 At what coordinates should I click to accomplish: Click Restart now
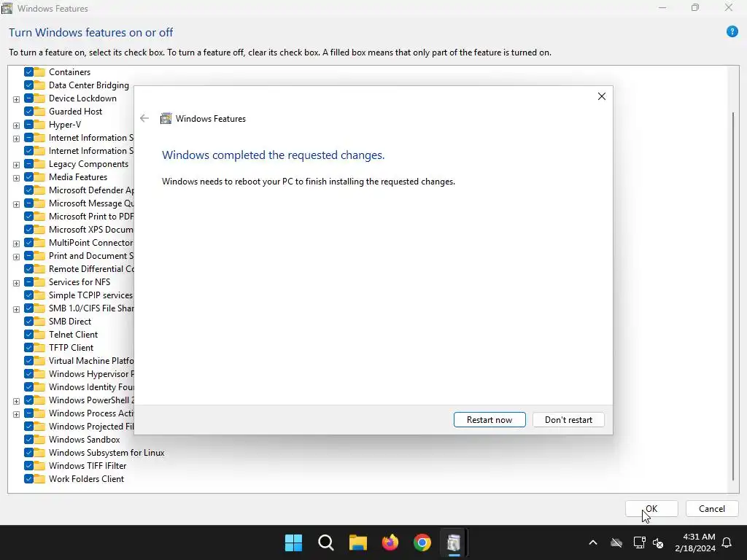point(489,419)
